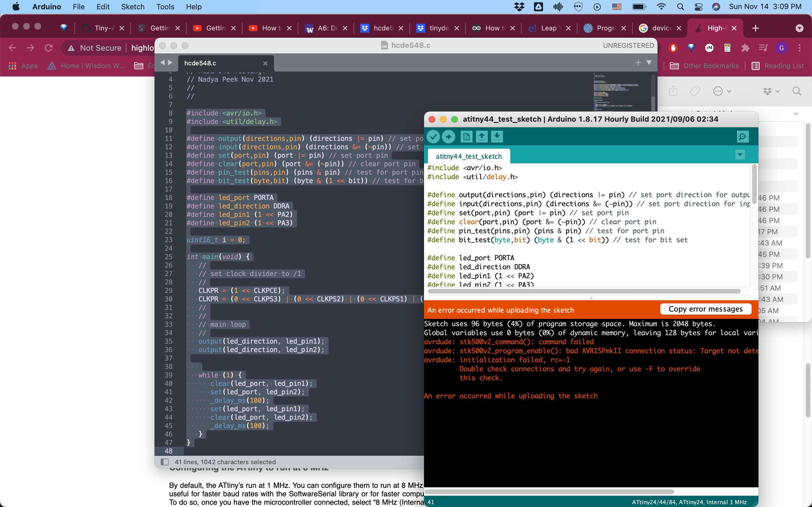Create a new Arduino sketch
Viewport: 812px width, 507px height.
(x=466, y=137)
